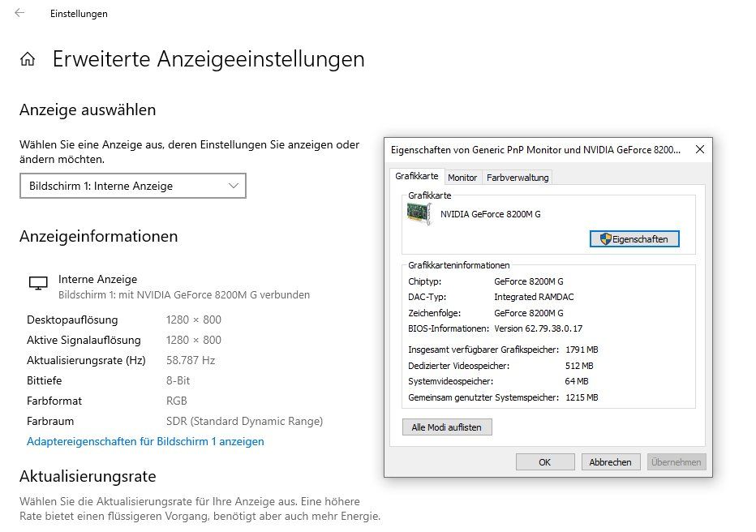Click NVIDIA GeForce 8200M G adapter name
Viewport: 756px width, 532px height.
pyautogui.click(x=490, y=214)
